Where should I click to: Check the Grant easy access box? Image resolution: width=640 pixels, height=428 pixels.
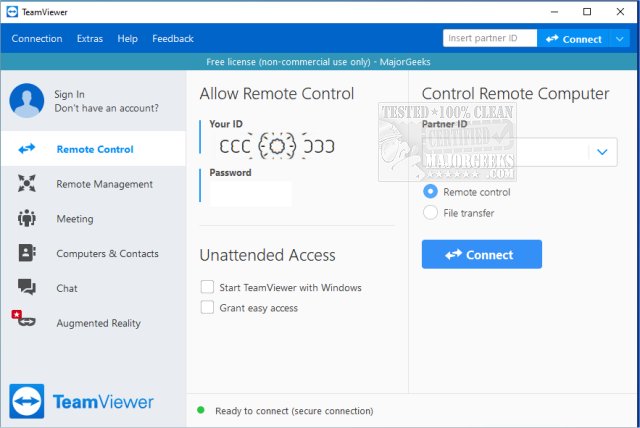(x=207, y=308)
